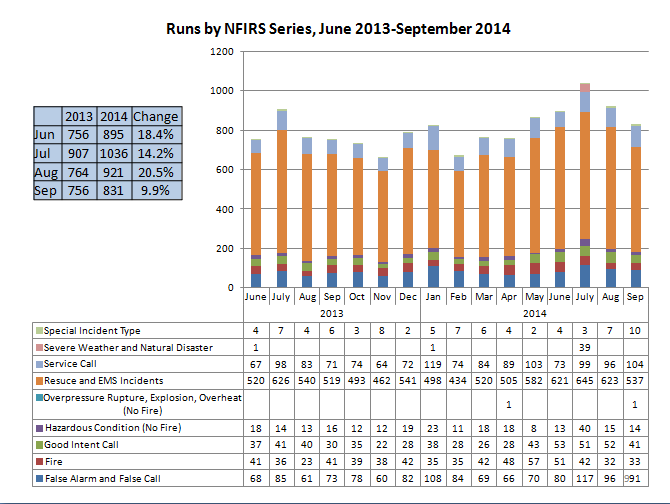This screenshot has width=670, height=504.
Task: Click the orange EMS segment of July 2014 bar
Action: [585, 175]
